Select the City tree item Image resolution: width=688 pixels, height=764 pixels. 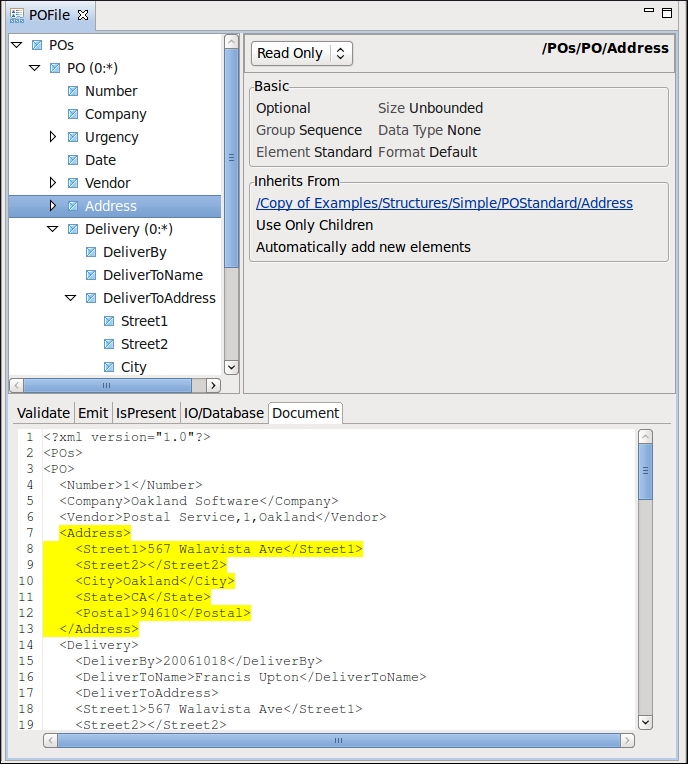click(x=134, y=367)
